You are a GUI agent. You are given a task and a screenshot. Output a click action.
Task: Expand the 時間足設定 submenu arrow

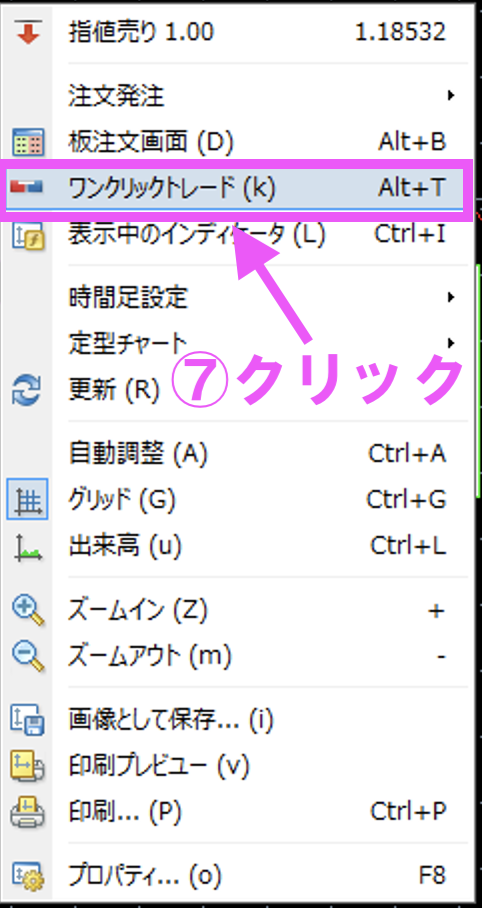pos(451,298)
